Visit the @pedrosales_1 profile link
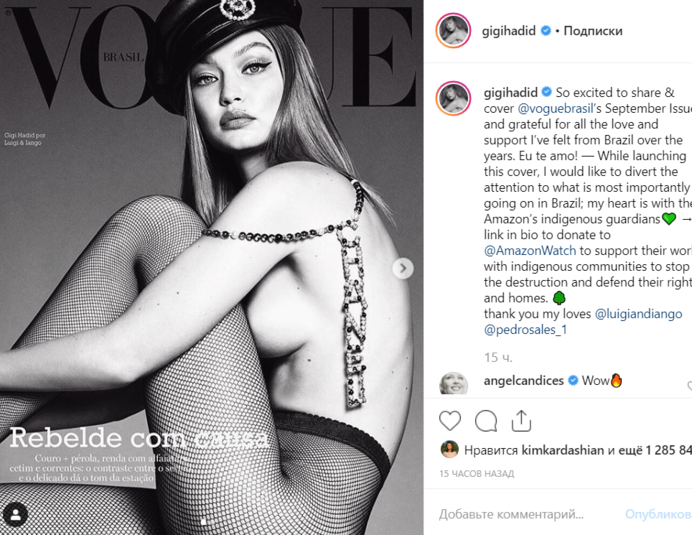The width and height of the screenshot is (692, 535). (x=525, y=329)
